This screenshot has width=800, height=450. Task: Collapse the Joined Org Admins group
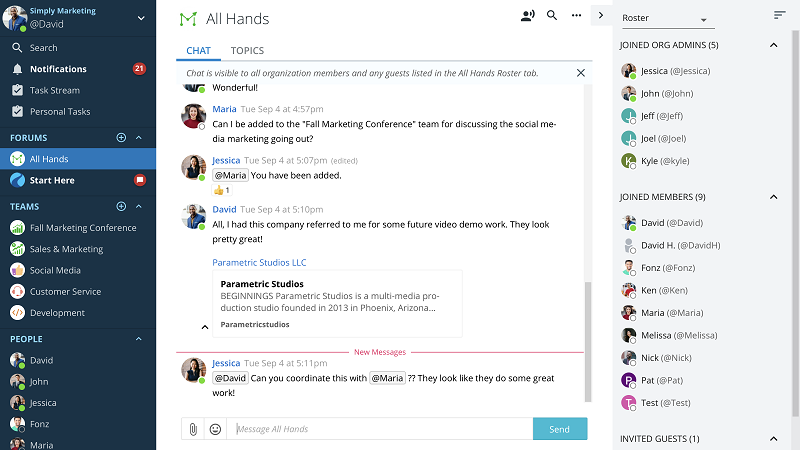[x=773, y=45]
